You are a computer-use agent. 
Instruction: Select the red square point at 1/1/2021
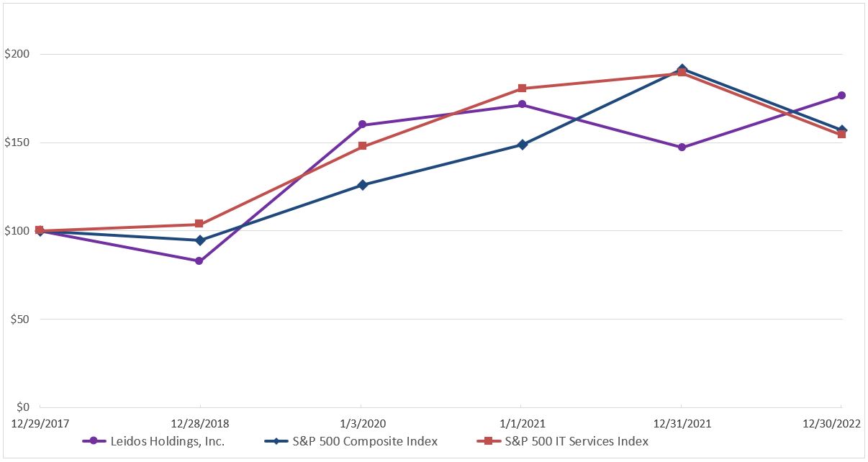click(x=523, y=89)
